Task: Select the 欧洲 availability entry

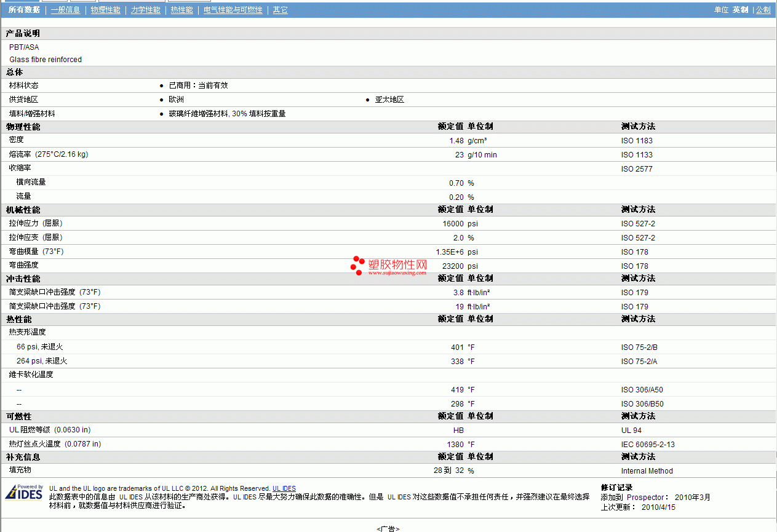Action: [x=176, y=100]
